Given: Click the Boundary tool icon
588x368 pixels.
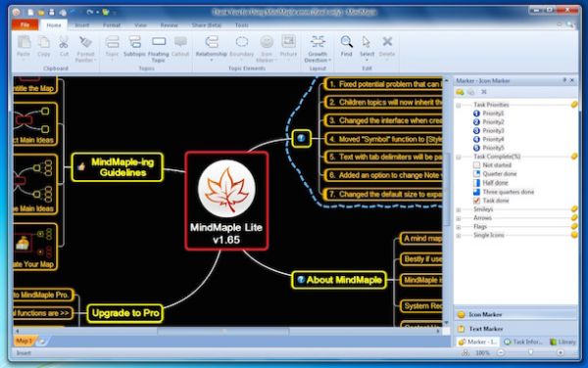Looking at the screenshot, I should (242, 42).
